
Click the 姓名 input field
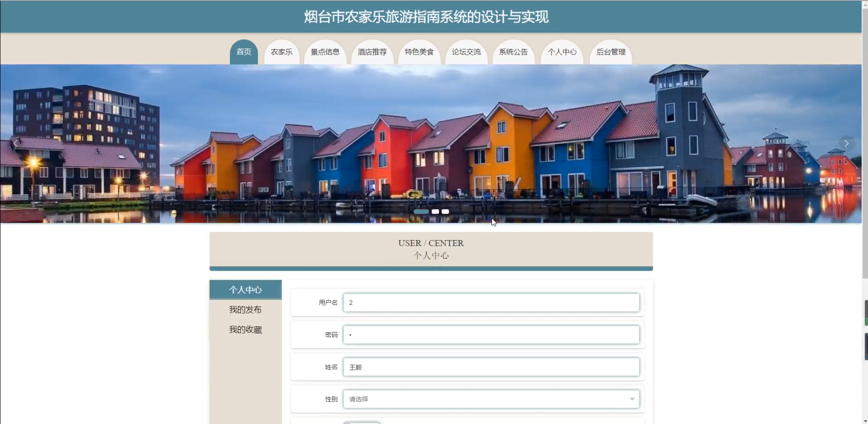click(491, 367)
